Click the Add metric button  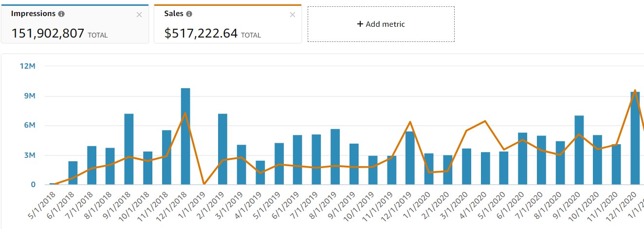click(x=381, y=24)
